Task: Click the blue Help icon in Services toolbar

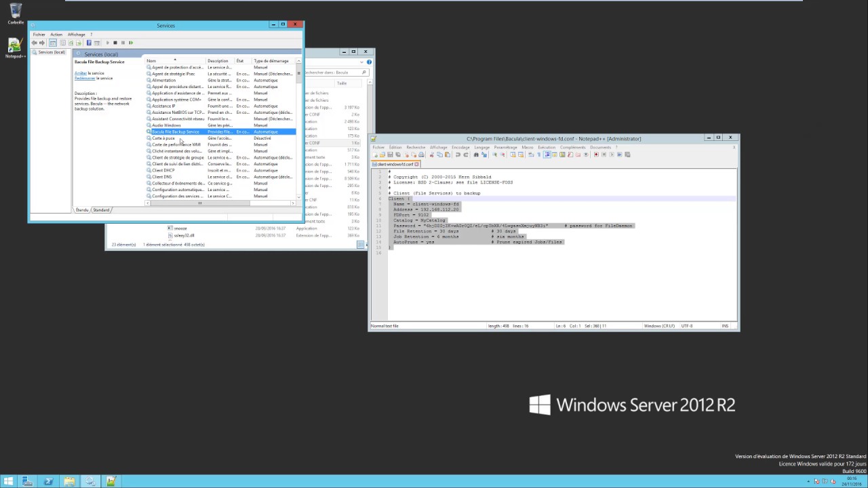Action: (89, 43)
